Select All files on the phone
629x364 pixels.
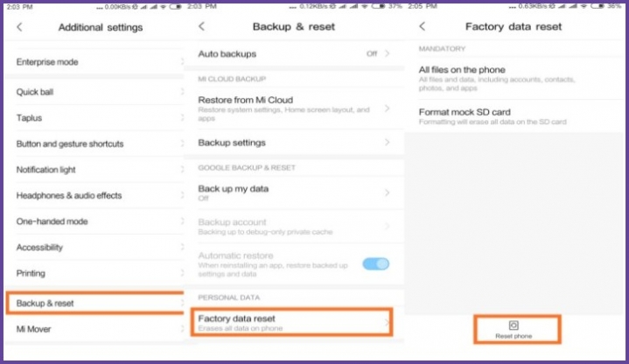[x=514, y=78]
